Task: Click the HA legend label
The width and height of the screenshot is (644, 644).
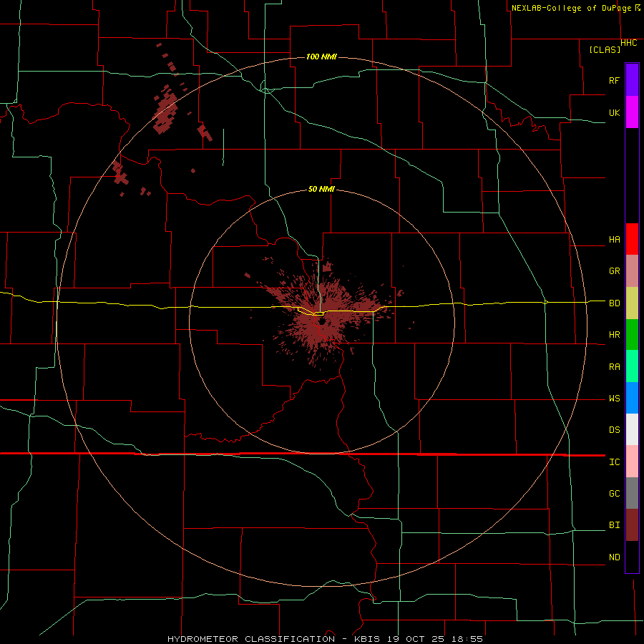Action: (x=614, y=239)
